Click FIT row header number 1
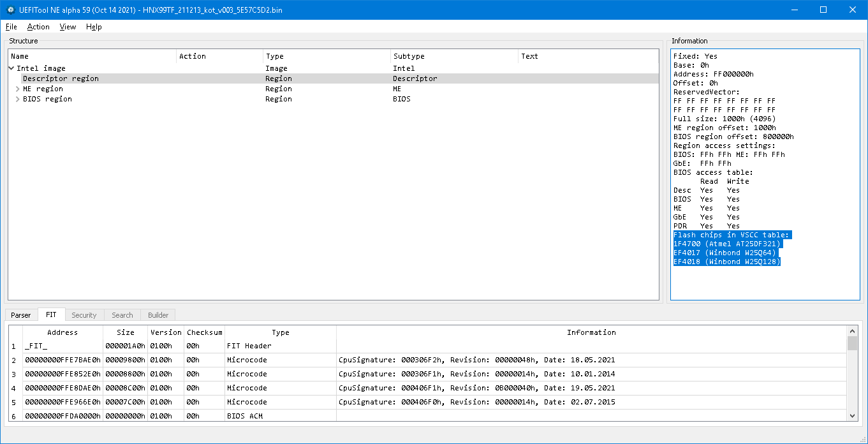 [15, 346]
